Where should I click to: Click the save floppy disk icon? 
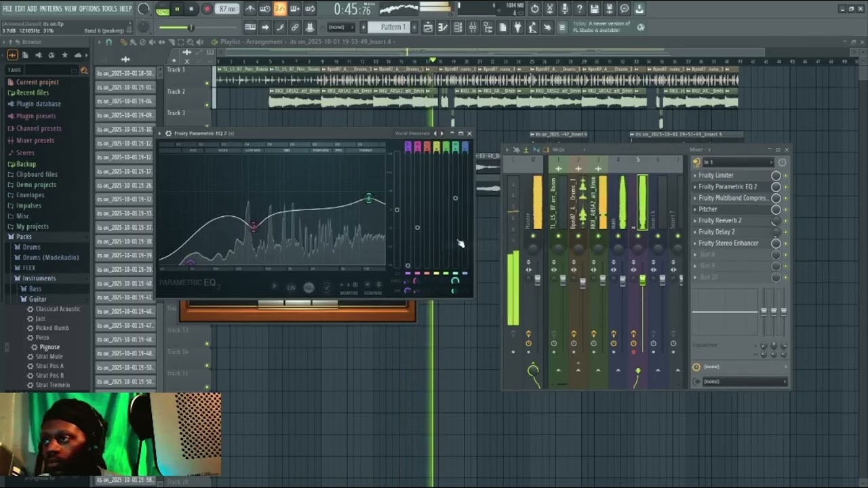point(594,9)
